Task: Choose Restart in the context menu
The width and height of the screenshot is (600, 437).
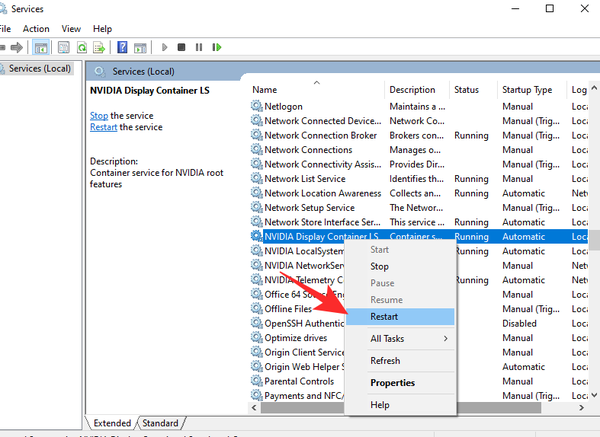Action: click(400, 316)
